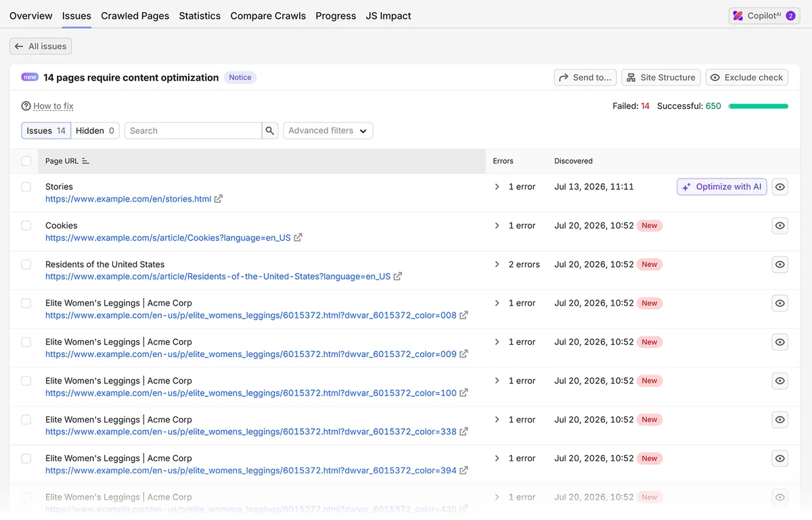Expand error chevron for color=100 row
The width and height of the screenshot is (812, 520).
[497, 381]
